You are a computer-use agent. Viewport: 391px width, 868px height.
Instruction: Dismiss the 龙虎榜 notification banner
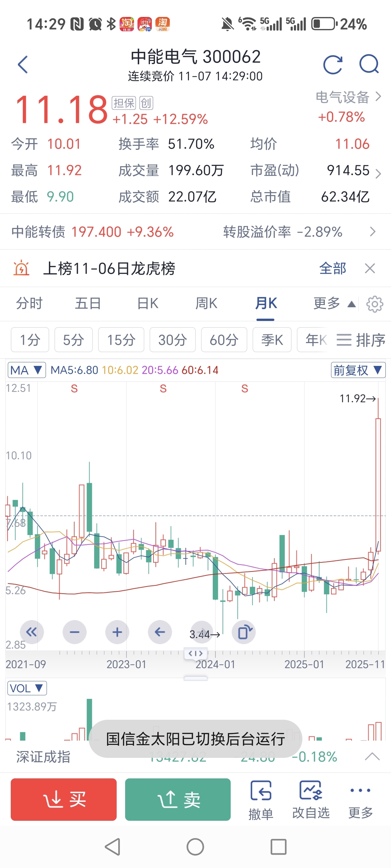[x=370, y=268]
